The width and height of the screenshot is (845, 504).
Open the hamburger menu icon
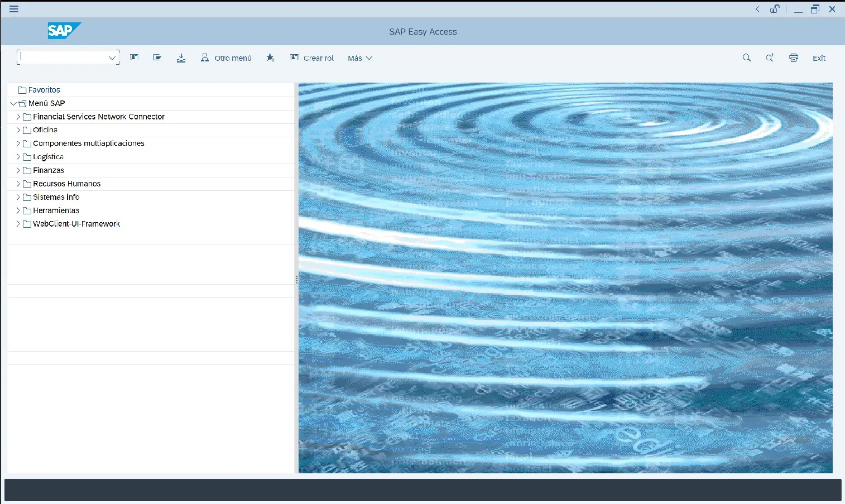pyautogui.click(x=14, y=9)
